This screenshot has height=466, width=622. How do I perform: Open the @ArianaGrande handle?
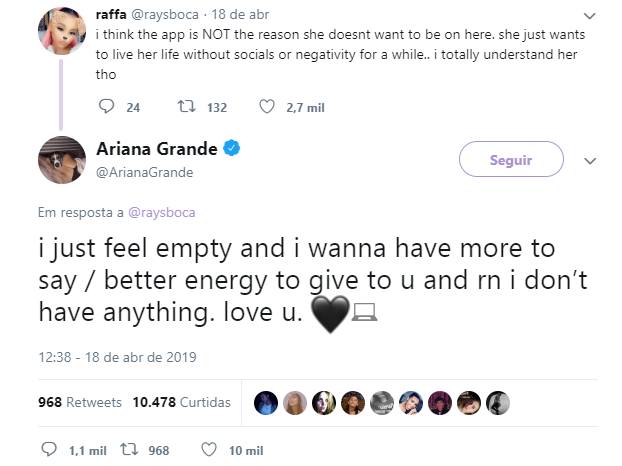click(x=145, y=172)
